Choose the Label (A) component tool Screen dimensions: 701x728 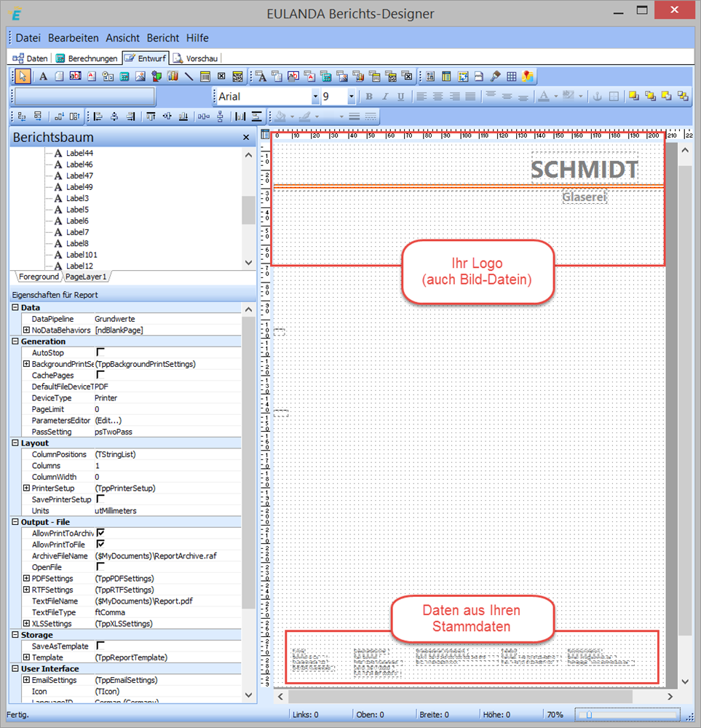click(x=43, y=76)
